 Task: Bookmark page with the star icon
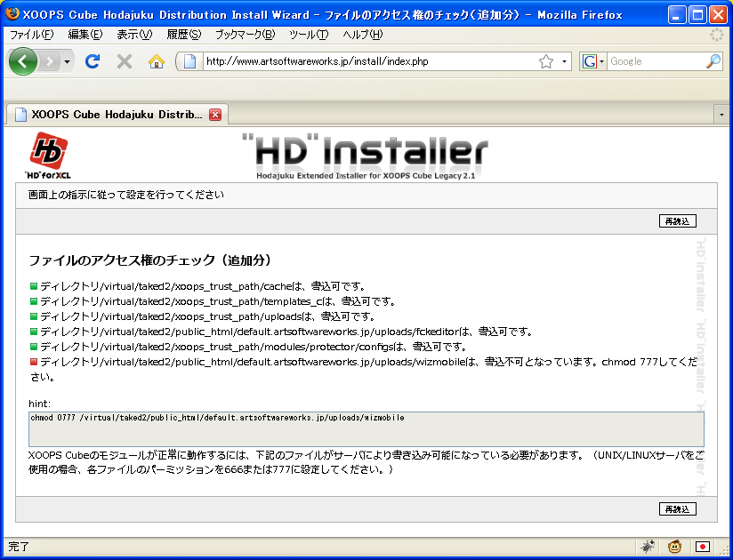(546, 61)
